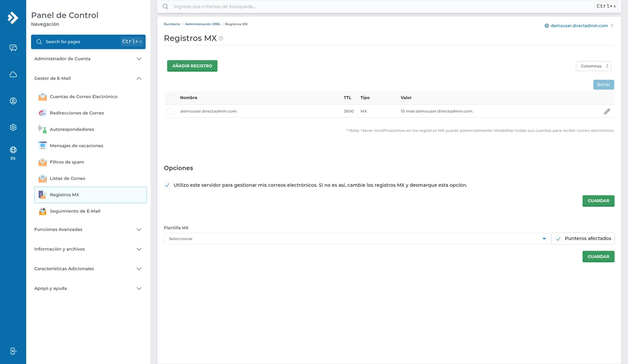Click the logout icon at bottom left
This screenshot has width=628, height=364.
(x=13, y=351)
